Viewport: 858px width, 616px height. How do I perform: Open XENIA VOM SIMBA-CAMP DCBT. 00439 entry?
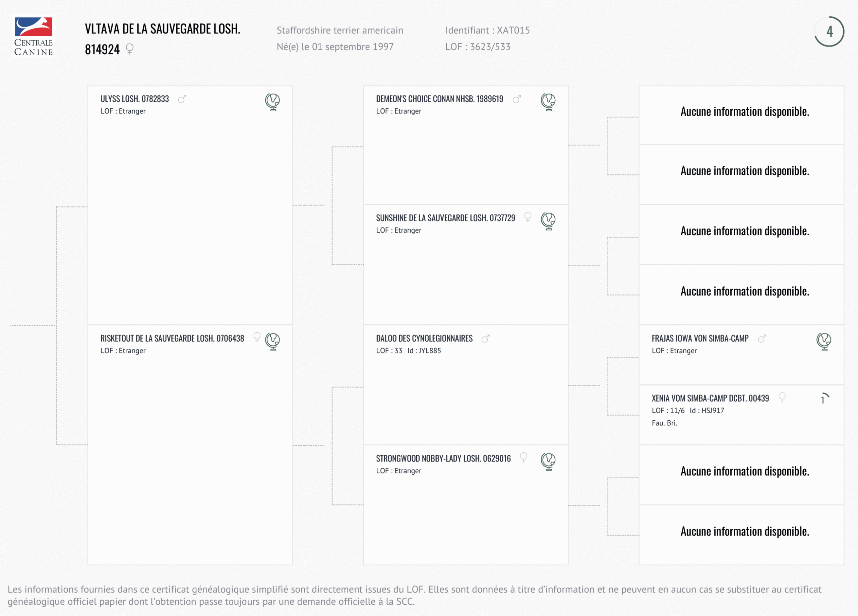point(710,398)
